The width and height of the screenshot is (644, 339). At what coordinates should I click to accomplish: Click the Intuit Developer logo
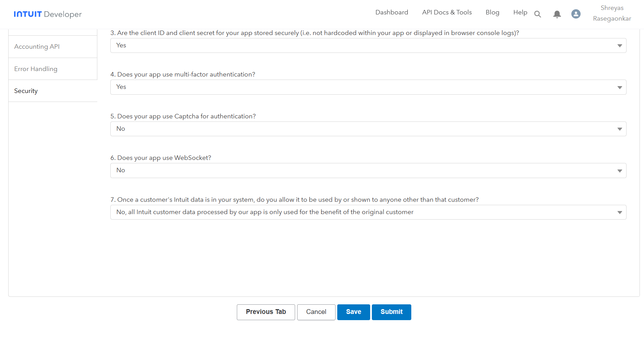[x=48, y=14]
